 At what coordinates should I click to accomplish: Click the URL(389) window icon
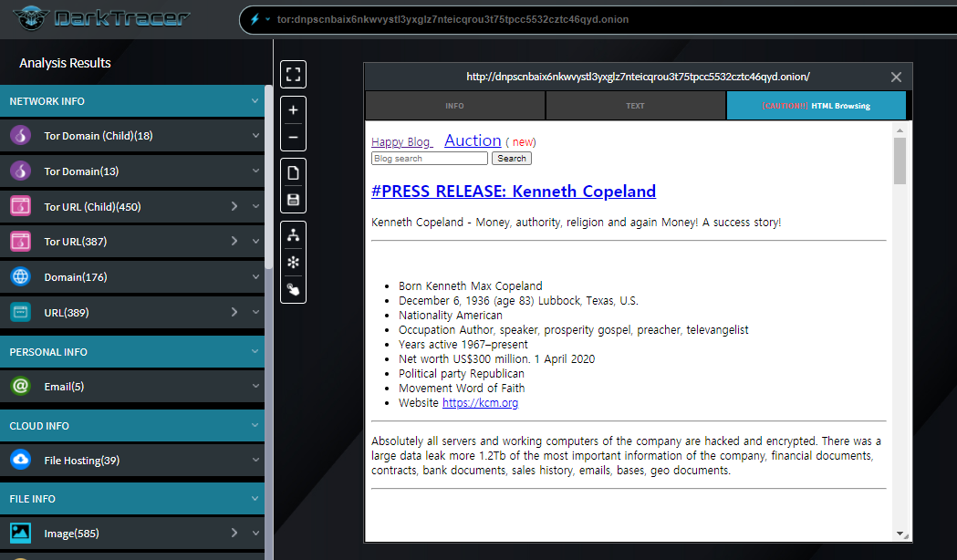21,312
